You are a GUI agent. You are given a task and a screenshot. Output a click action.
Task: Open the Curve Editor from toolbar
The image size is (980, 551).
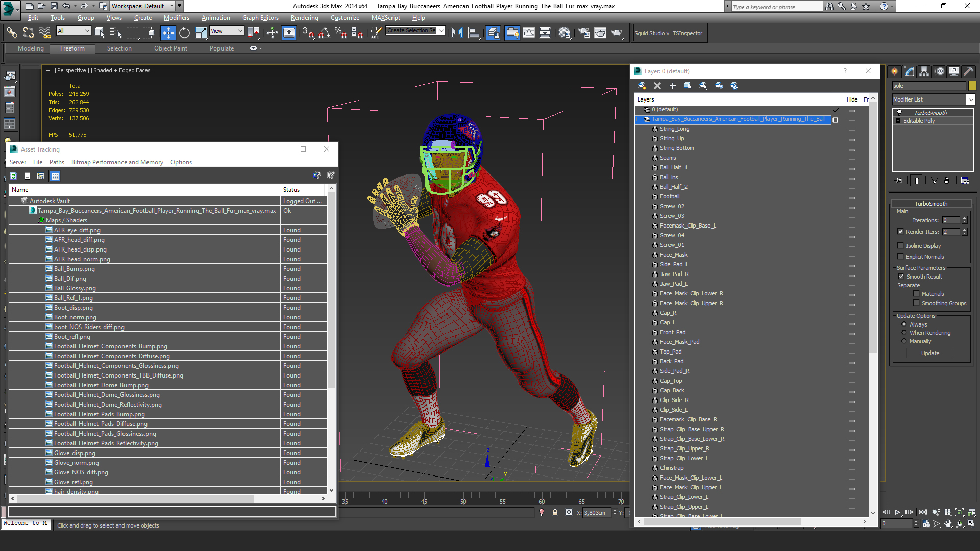click(529, 33)
